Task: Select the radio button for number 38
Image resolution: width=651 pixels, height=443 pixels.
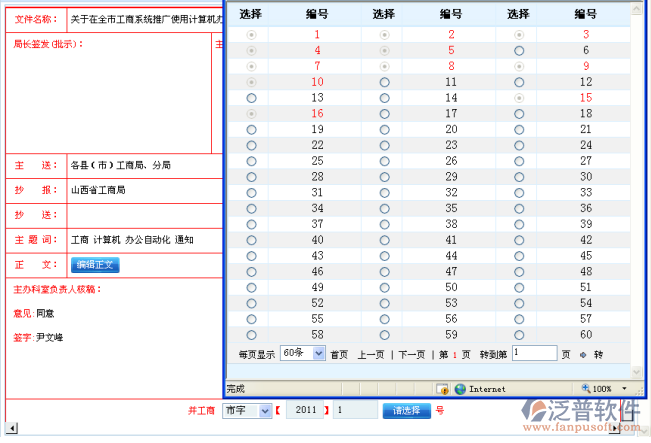Action: coord(384,224)
